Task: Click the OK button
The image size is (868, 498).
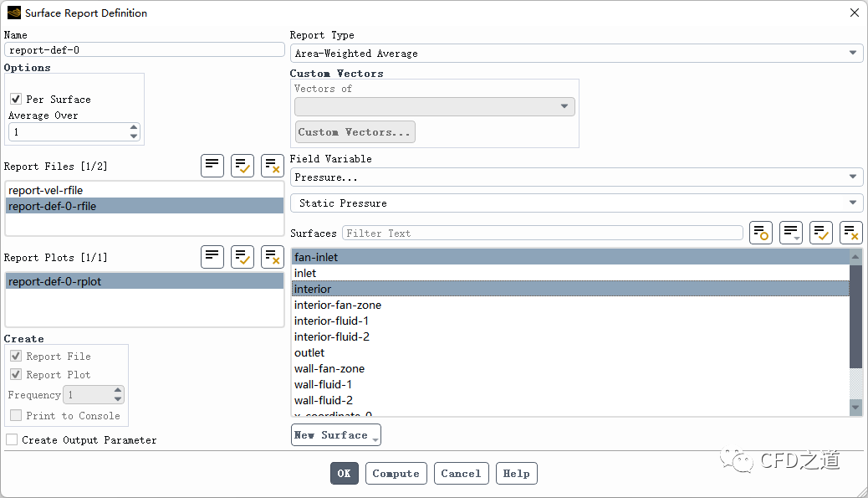Action: coord(344,473)
